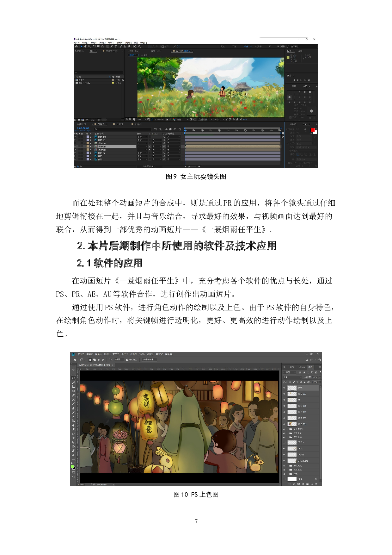The image size is (392, 555).
Task: Click After Effects Home icon in toolbar
Action: click(x=76, y=46)
